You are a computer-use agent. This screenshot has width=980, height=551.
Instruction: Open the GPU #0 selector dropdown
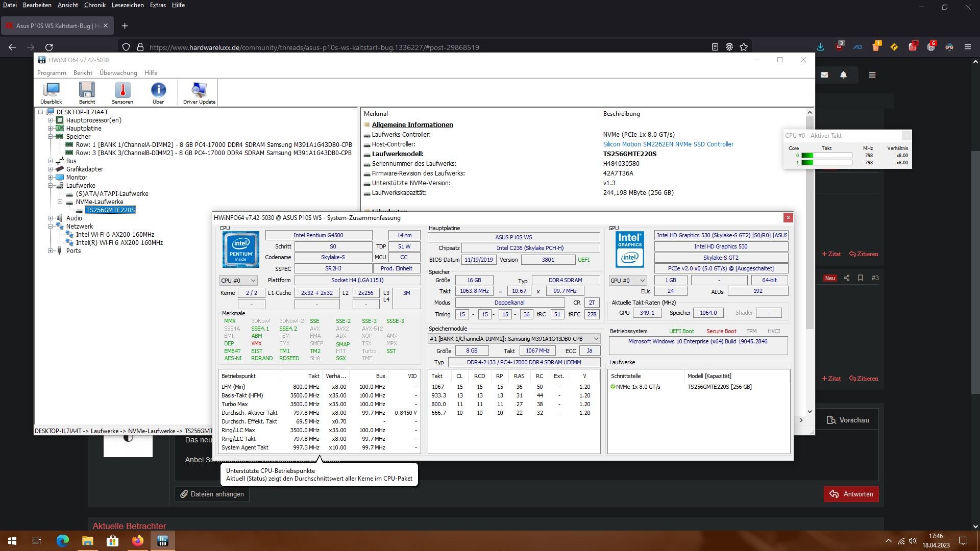pos(628,281)
